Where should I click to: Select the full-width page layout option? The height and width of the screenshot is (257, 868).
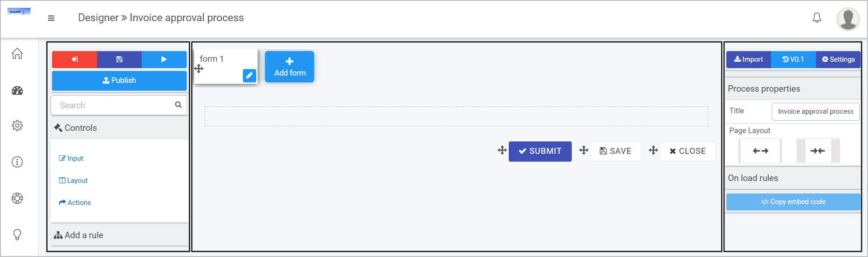click(x=760, y=151)
